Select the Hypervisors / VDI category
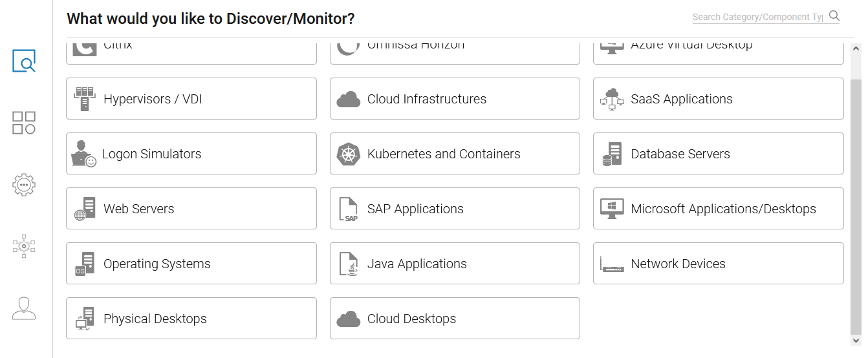Image resolution: width=868 pixels, height=358 pixels. tap(191, 99)
